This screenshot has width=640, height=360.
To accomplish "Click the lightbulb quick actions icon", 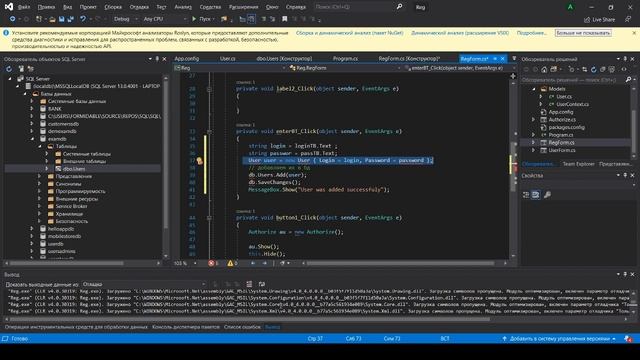I will click(x=200, y=161).
